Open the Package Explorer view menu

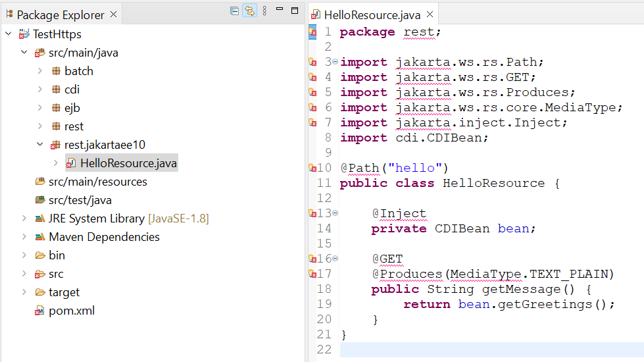264,11
